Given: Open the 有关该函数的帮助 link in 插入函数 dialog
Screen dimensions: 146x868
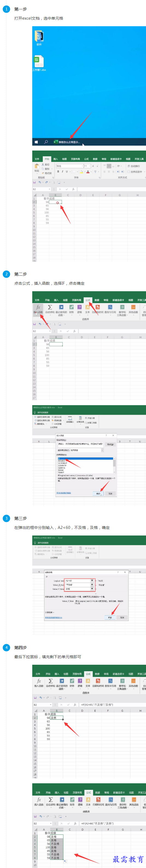Looking at the screenshot, I should click(64, 493).
